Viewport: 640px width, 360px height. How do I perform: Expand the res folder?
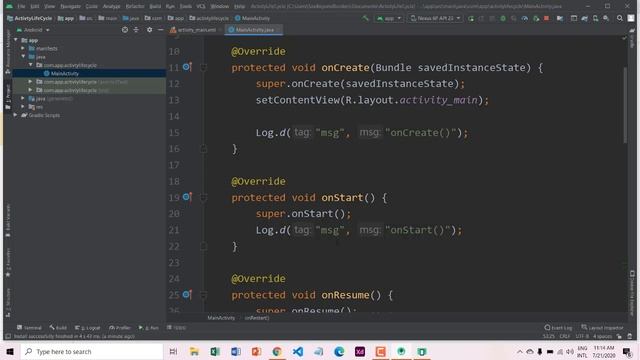(x=23, y=107)
